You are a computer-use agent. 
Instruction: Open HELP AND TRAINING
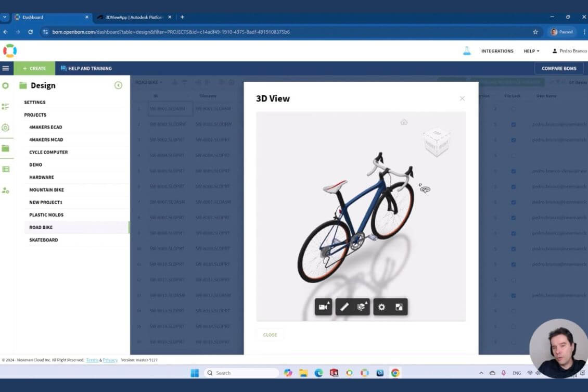point(86,68)
